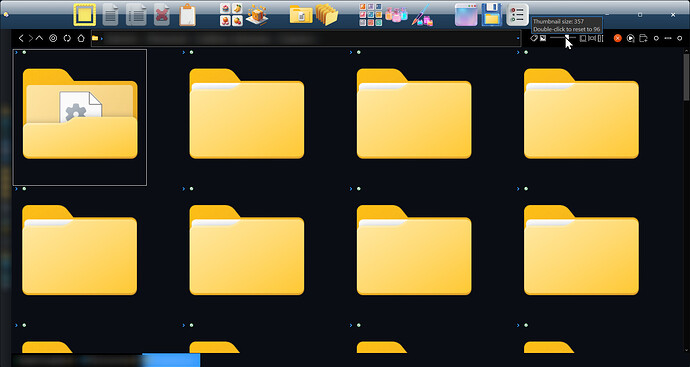
Task: Click the thumbnail size slider handle
Action: (567, 38)
